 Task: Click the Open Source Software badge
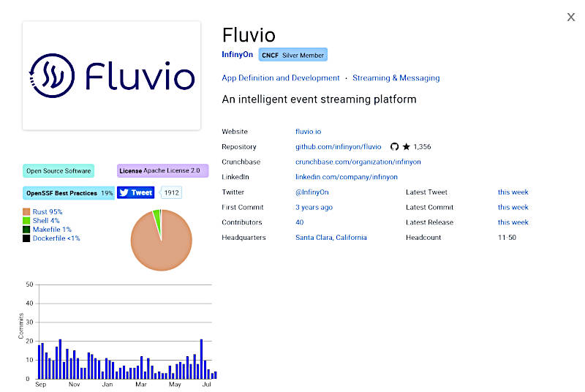[58, 171]
